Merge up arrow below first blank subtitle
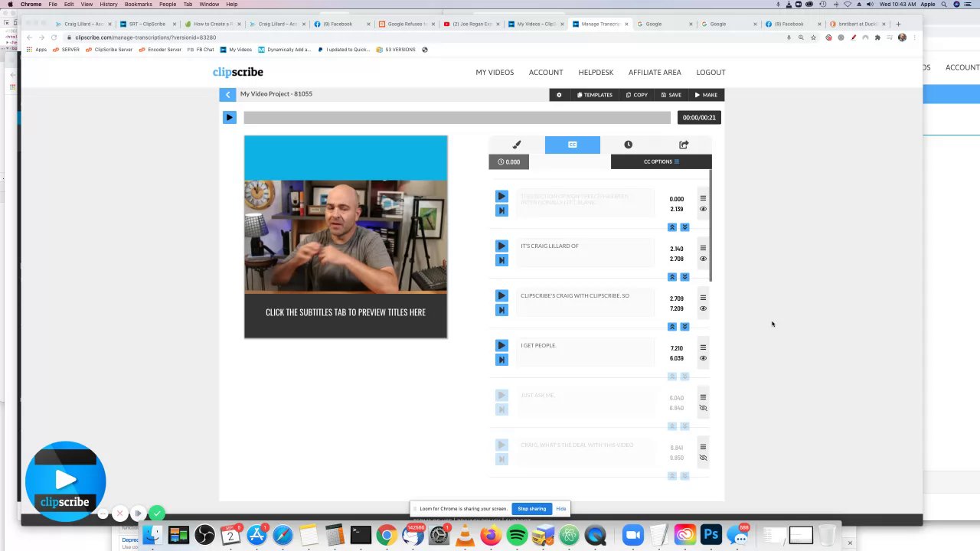 [x=672, y=227]
